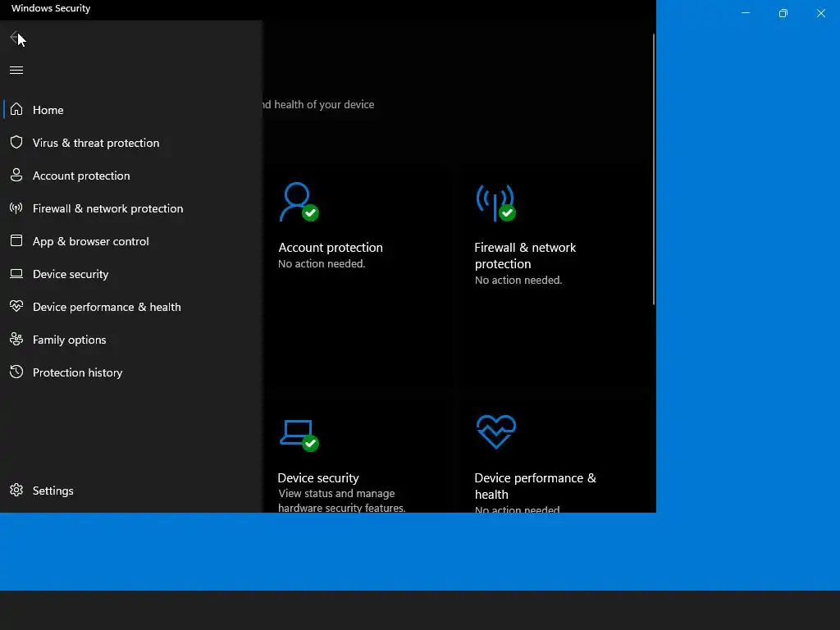This screenshot has width=840, height=630.
Task: Click the heart icon for Device performance in sidebar
Action: (16, 306)
